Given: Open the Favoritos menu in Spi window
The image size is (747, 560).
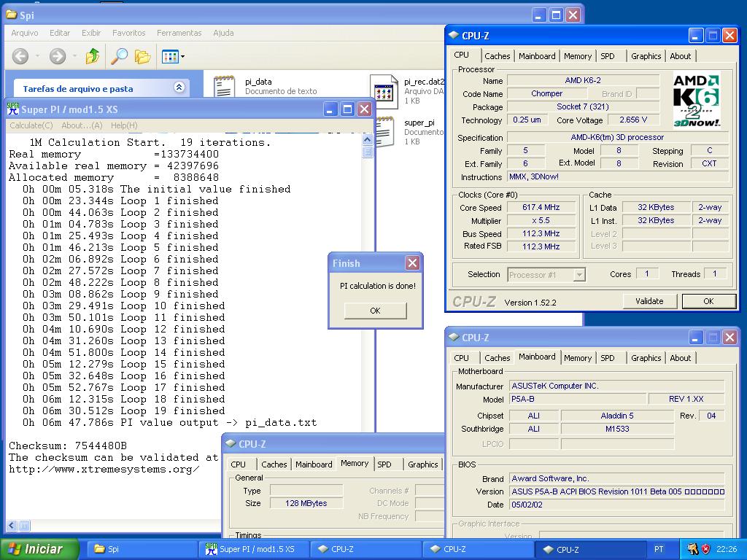Looking at the screenshot, I should [128, 33].
